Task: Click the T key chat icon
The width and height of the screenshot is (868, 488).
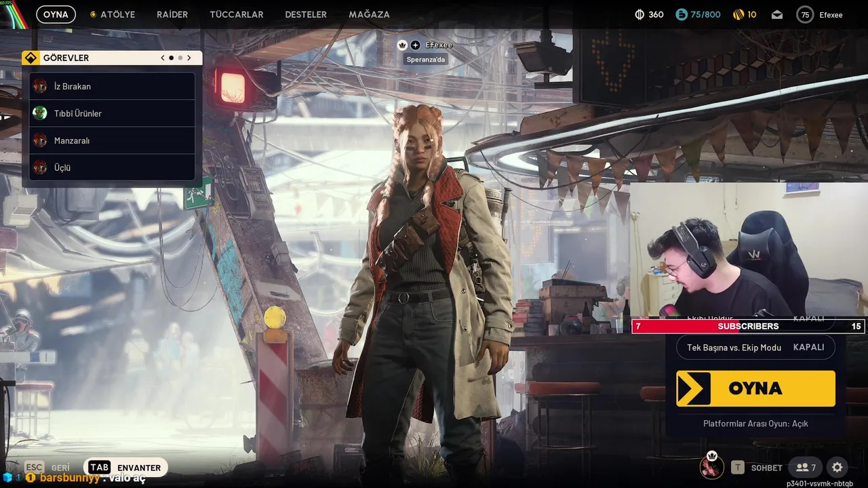Action: 737,468
